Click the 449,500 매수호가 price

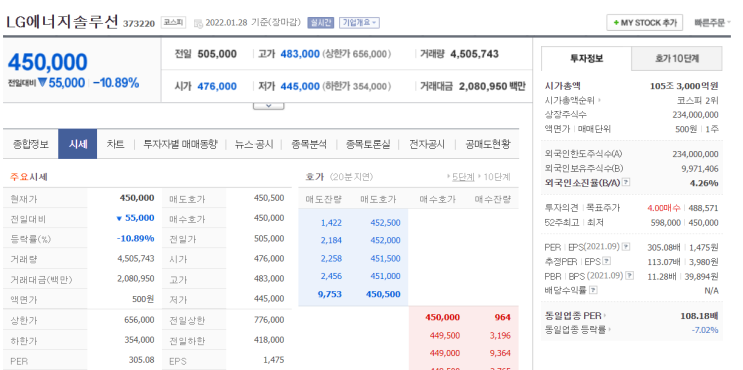coord(445,335)
